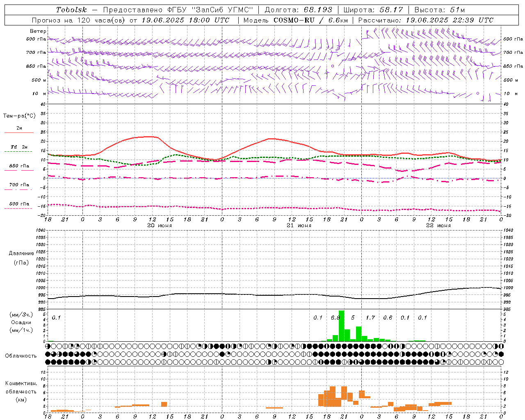Click the red '2м' temperature legend line
Image resolution: width=525 pixels, height=420 pixels.
coord(19,132)
